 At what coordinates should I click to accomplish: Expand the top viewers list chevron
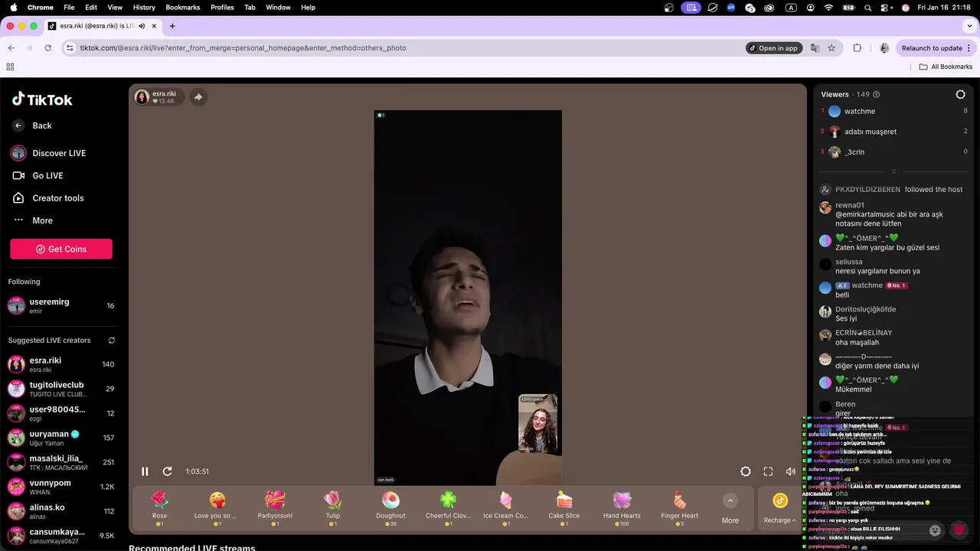[893, 171]
